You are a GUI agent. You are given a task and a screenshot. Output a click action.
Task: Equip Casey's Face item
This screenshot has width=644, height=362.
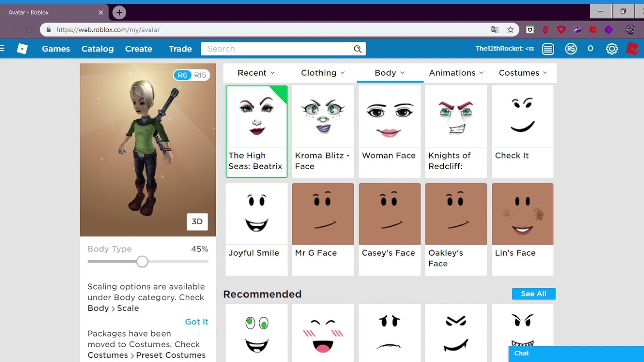pos(389,229)
